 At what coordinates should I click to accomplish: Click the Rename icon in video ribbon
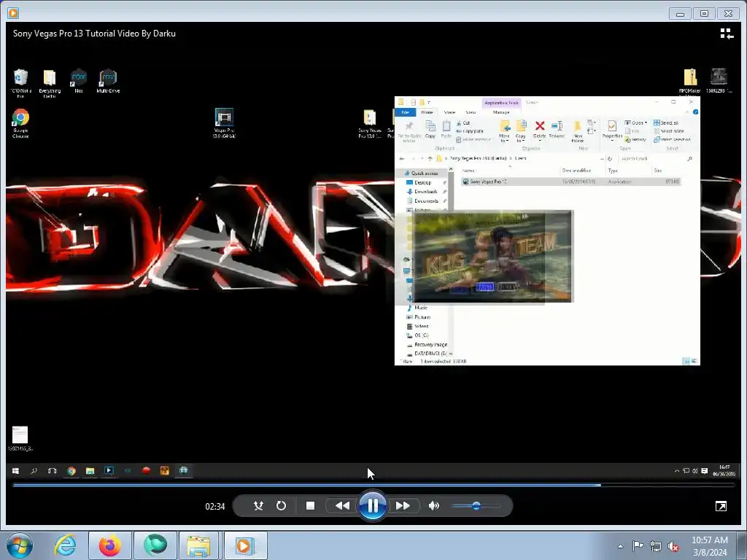[557, 130]
